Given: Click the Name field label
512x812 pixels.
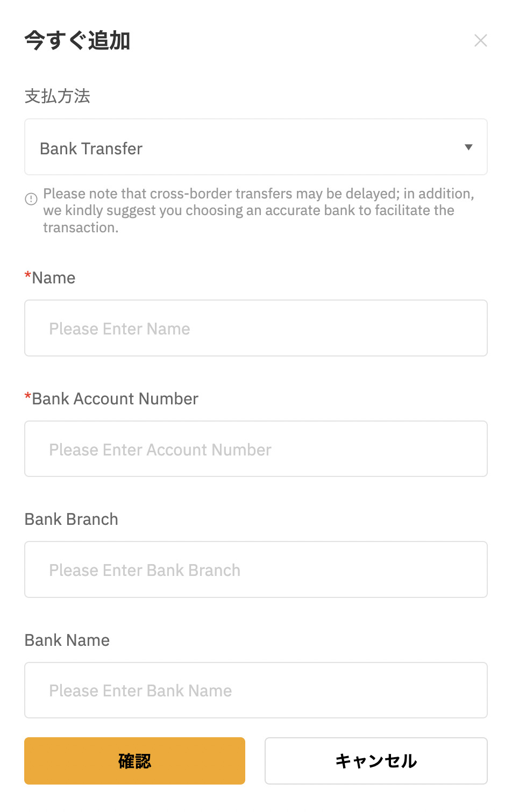Looking at the screenshot, I should pos(54,278).
